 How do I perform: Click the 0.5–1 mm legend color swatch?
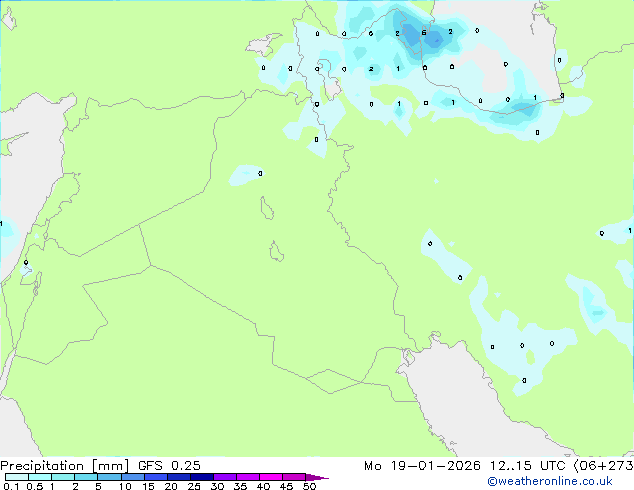[x=40, y=477]
